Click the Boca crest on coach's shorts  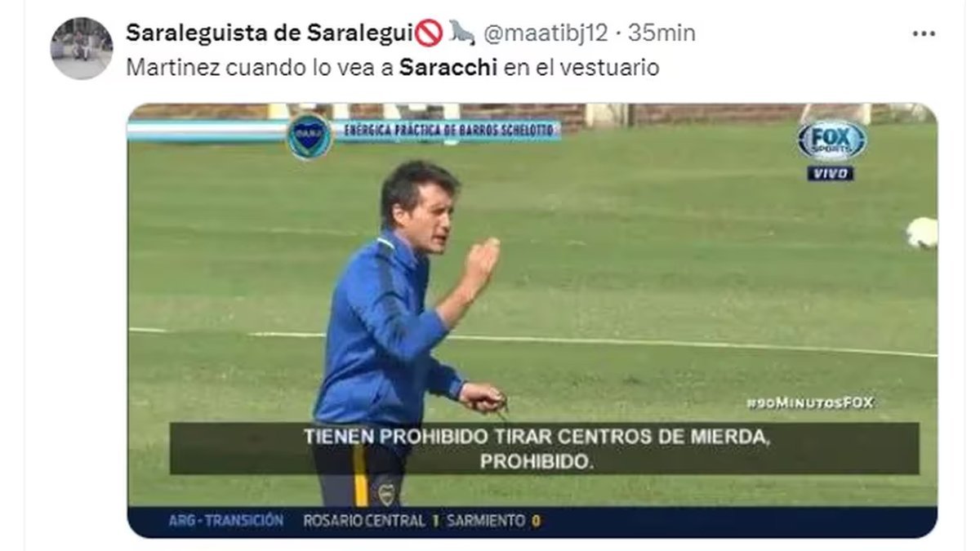pos(385,492)
